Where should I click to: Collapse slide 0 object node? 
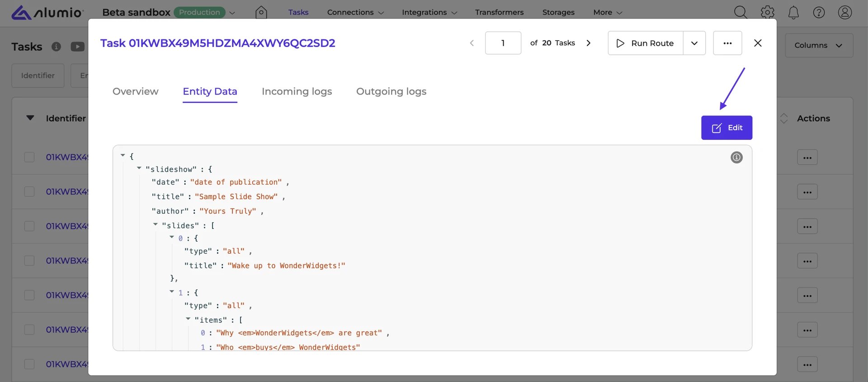172,237
